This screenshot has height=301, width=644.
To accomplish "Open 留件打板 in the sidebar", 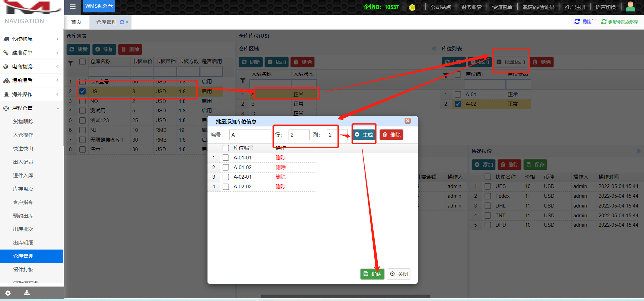I will [23, 270].
